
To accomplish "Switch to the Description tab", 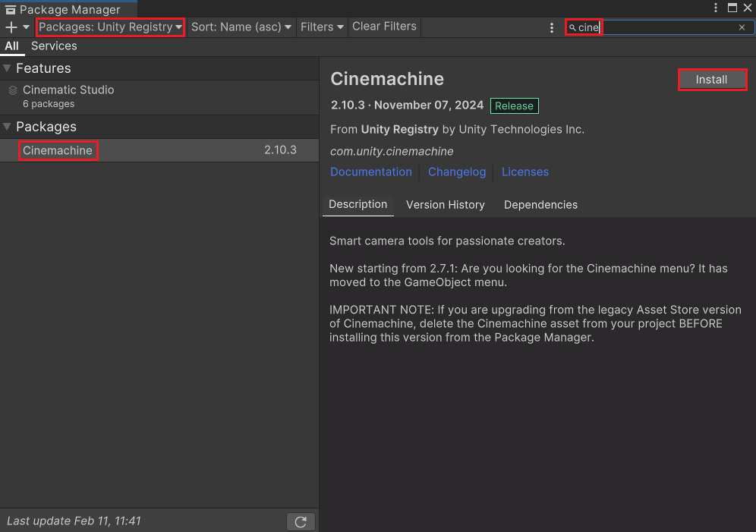I will pos(358,204).
